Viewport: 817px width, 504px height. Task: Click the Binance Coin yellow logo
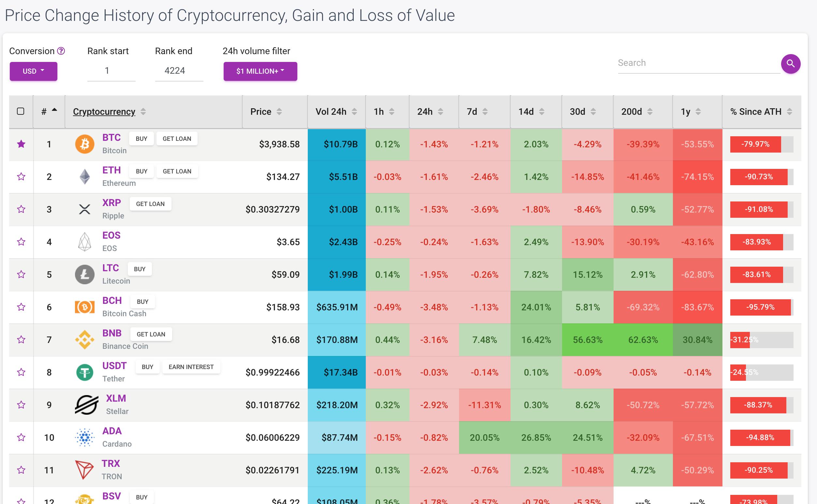click(85, 340)
